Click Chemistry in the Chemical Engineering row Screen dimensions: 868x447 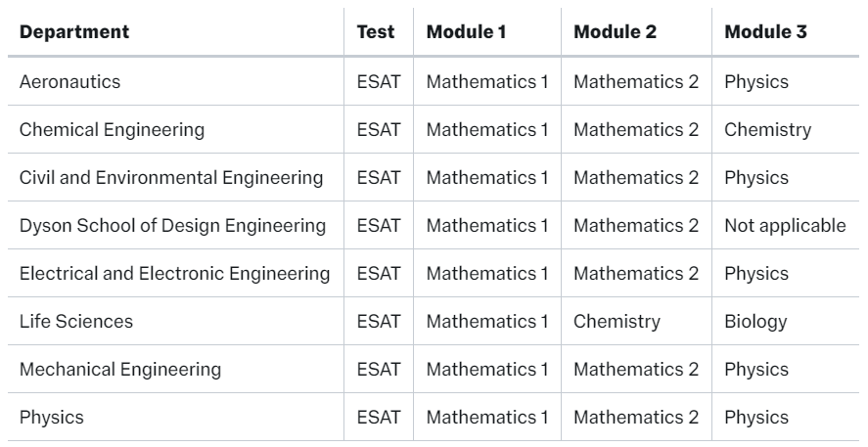[767, 130]
